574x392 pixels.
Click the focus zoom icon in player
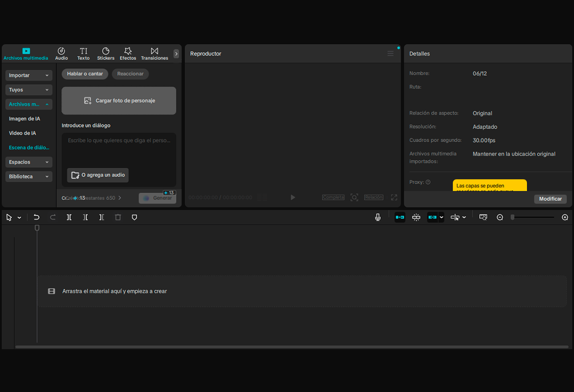pos(354,197)
